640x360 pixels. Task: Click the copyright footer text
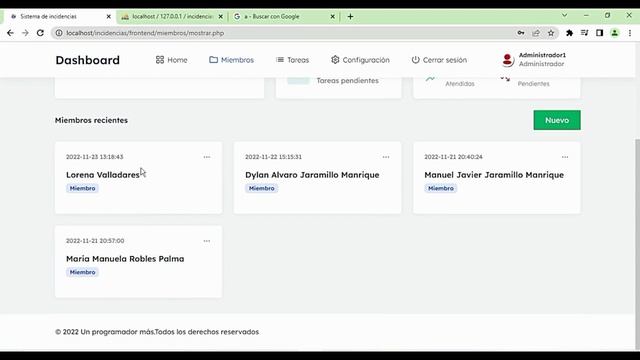157,332
